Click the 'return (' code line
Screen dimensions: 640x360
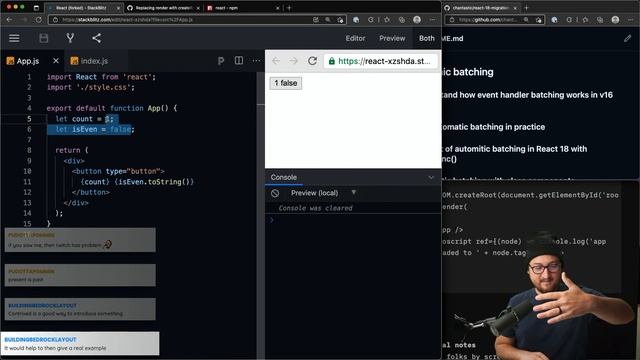pos(71,150)
